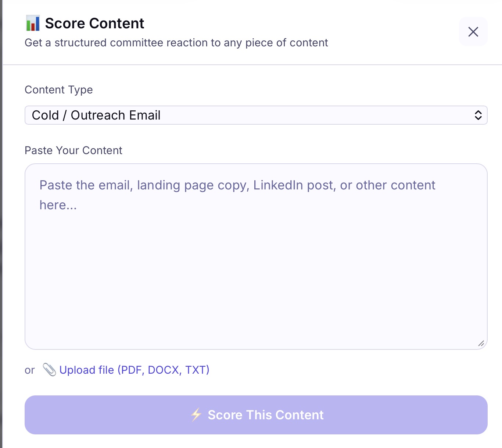
Task: Click the textarea resize handle
Action: click(x=481, y=343)
